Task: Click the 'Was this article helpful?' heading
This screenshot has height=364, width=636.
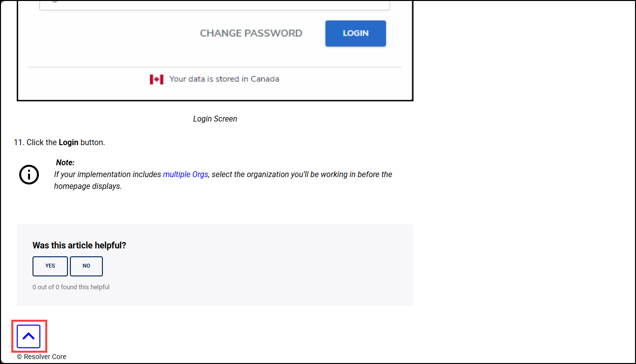Action: 79,245
